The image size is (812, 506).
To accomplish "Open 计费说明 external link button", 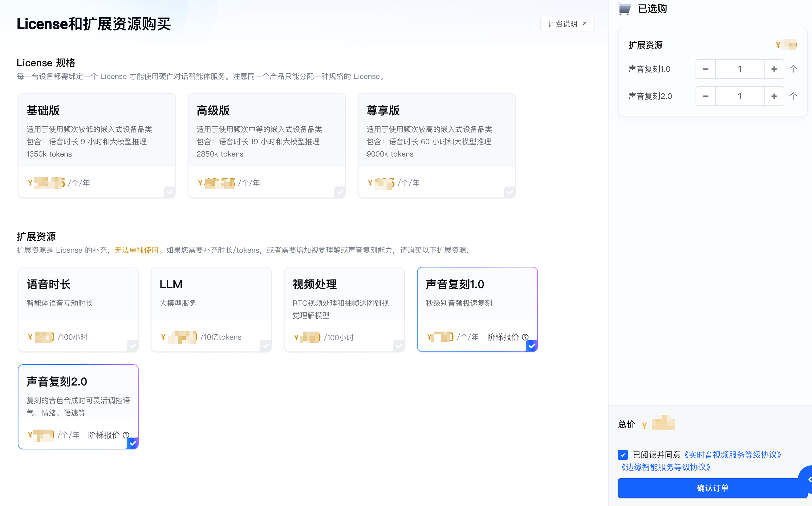I will [x=567, y=24].
